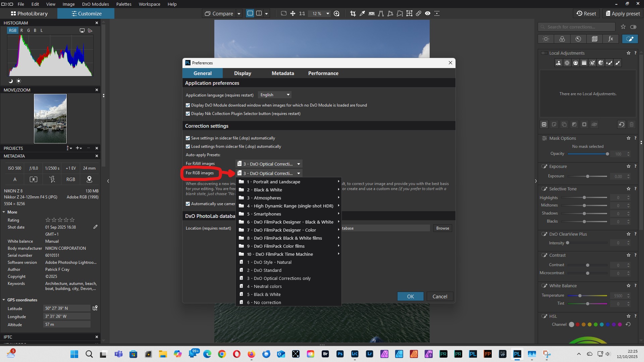The width and height of the screenshot is (644, 362).
Task: Open the For RAW images preset dropdown
Action: (269, 164)
